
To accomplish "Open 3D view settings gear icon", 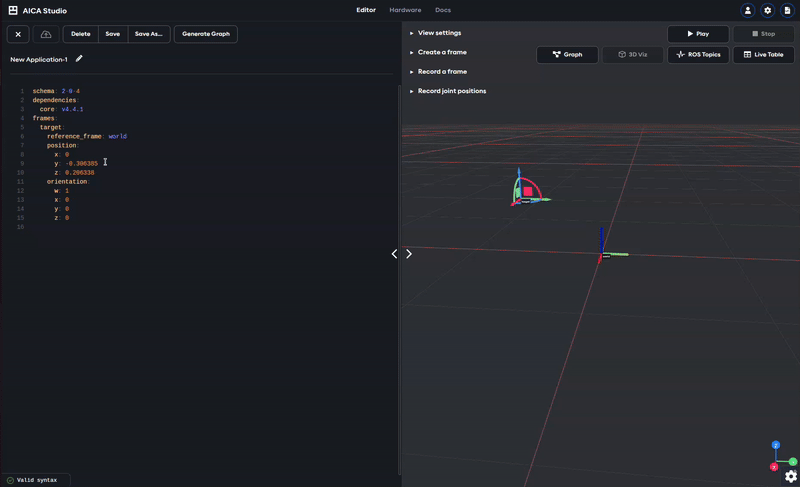I will pos(791,476).
